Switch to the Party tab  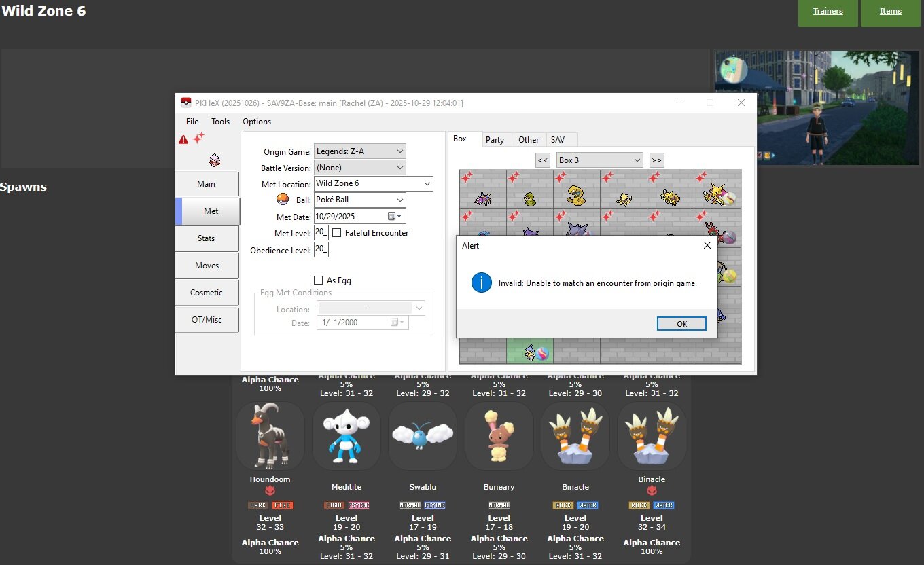(x=495, y=140)
